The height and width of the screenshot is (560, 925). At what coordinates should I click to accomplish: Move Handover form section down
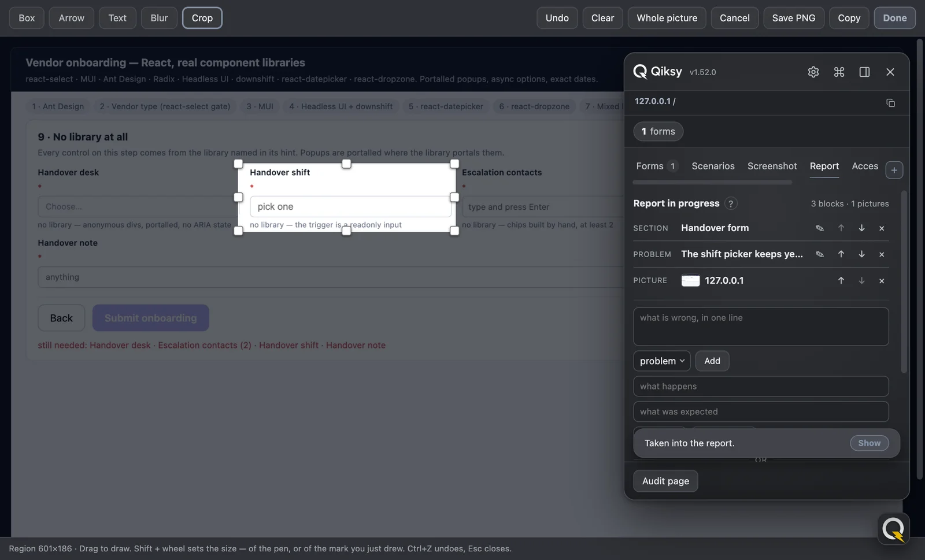(x=861, y=228)
